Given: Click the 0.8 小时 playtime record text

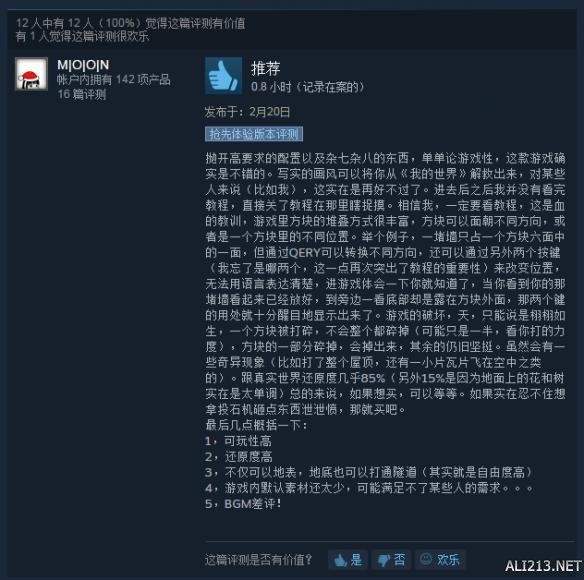Looking at the screenshot, I should point(307,87).
